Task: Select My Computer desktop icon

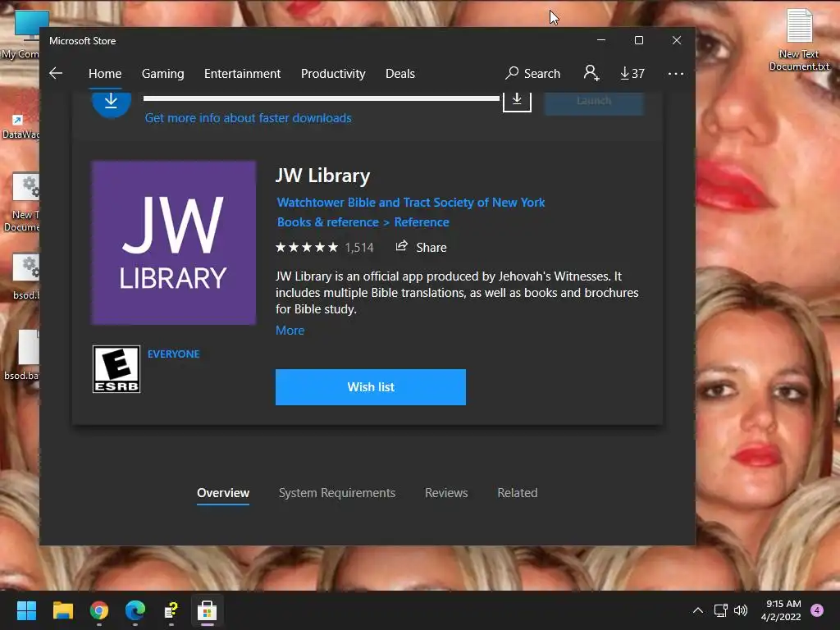Action: (x=21, y=34)
